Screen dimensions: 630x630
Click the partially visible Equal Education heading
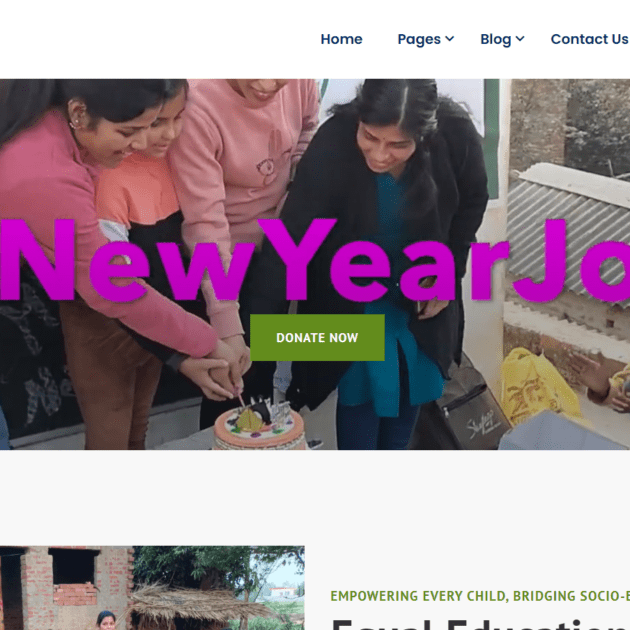tap(481, 625)
